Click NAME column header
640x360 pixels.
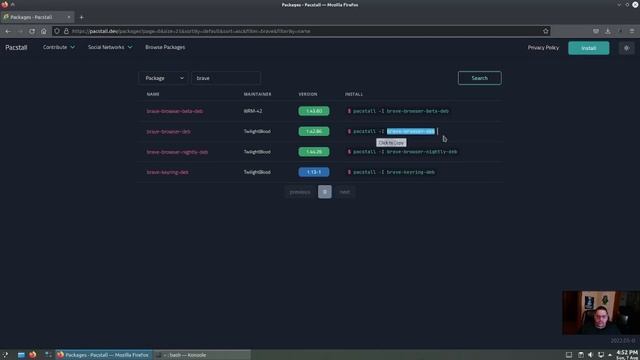[153, 94]
